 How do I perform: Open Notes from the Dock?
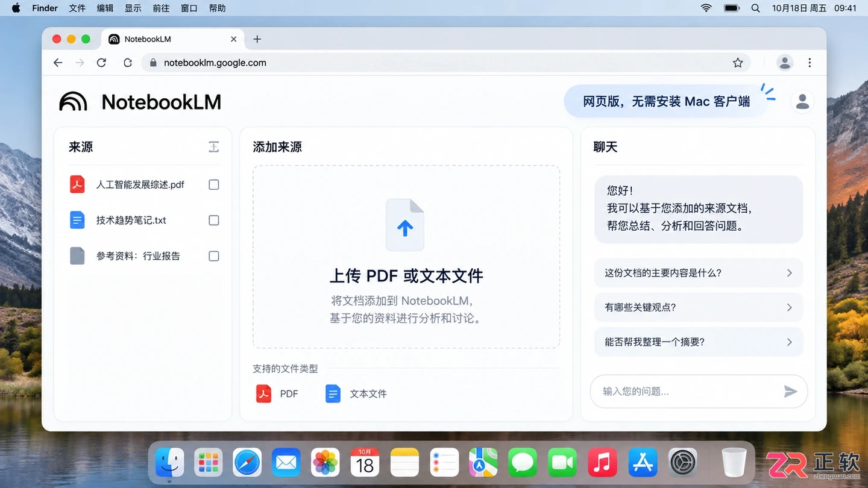pyautogui.click(x=404, y=463)
